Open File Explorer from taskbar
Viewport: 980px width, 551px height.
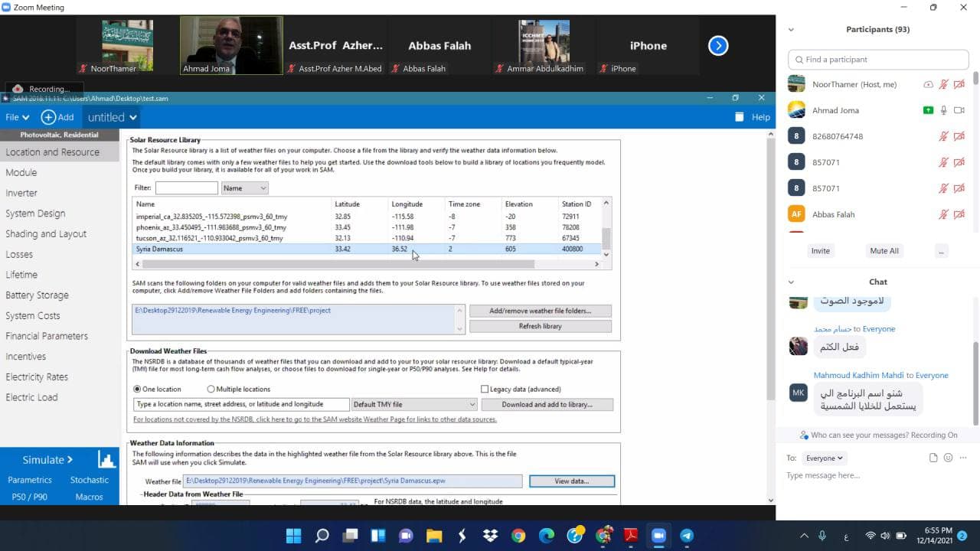(434, 536)
